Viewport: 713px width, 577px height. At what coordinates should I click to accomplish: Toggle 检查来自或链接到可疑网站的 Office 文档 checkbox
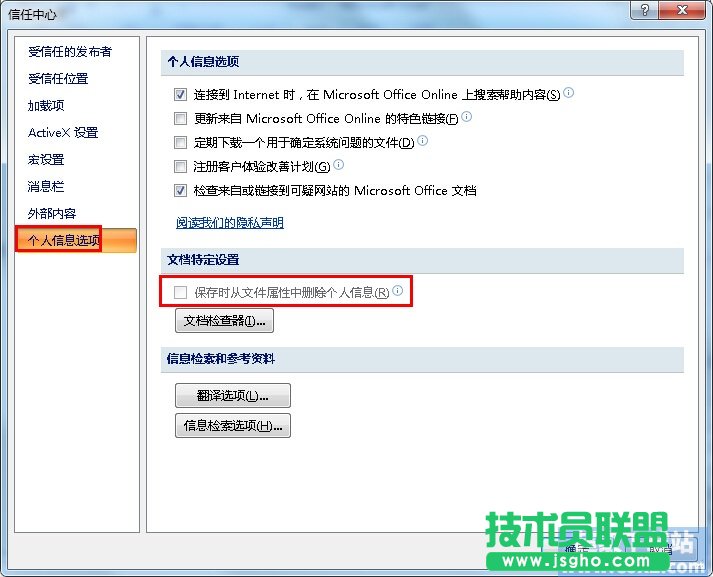181,191
